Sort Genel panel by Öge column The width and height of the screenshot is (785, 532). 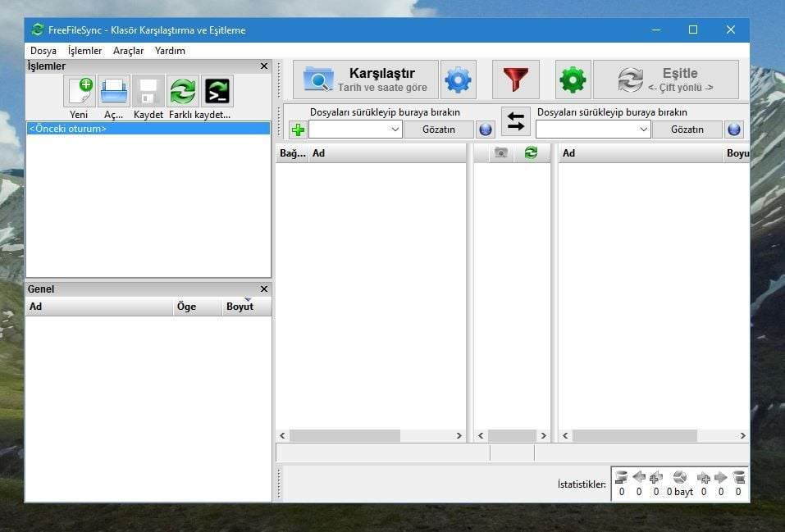197,307
